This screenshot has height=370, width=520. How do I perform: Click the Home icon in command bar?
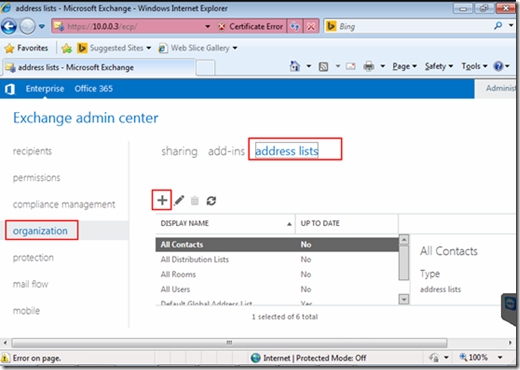tap(295, 66)
